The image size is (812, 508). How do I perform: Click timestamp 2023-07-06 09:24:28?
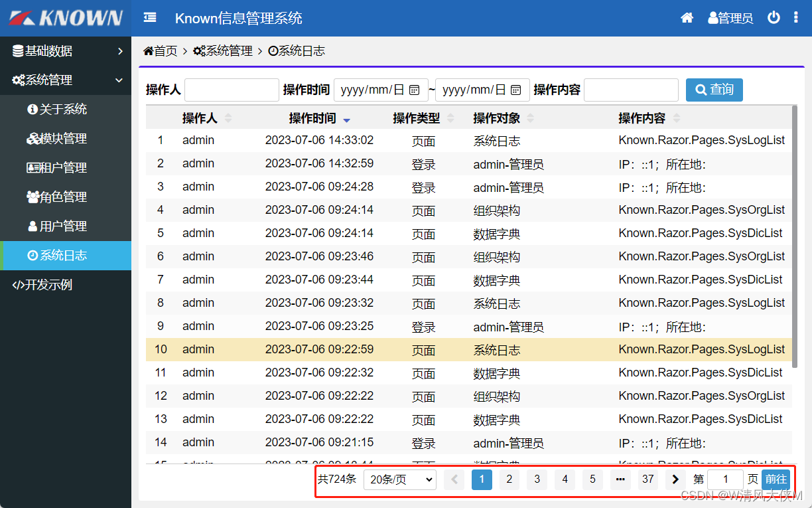(319, 187)
